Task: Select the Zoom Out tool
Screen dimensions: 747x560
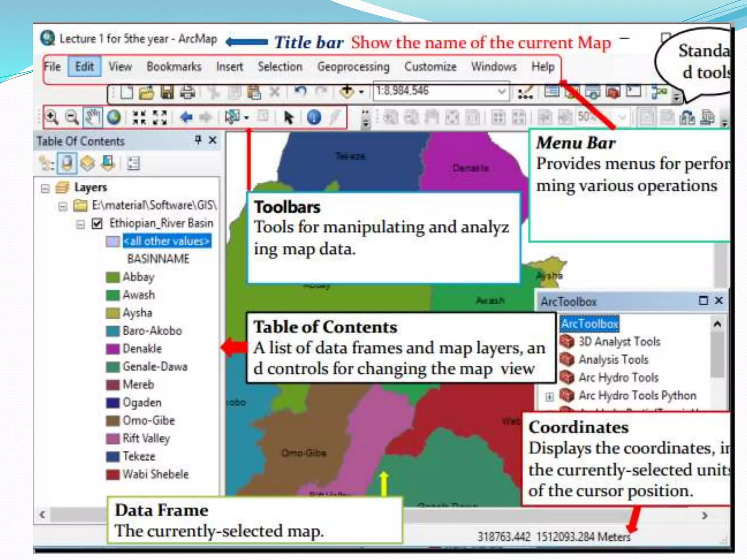Action: point(71,117)
